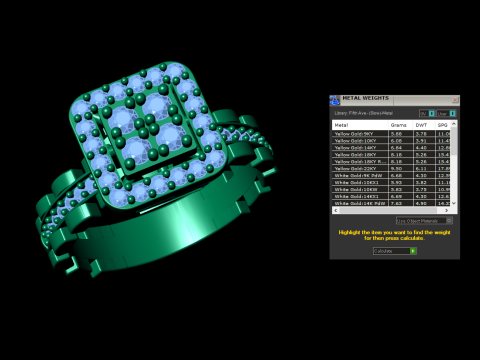Click the ring's central diamond cluster

[x=147, y=128]
